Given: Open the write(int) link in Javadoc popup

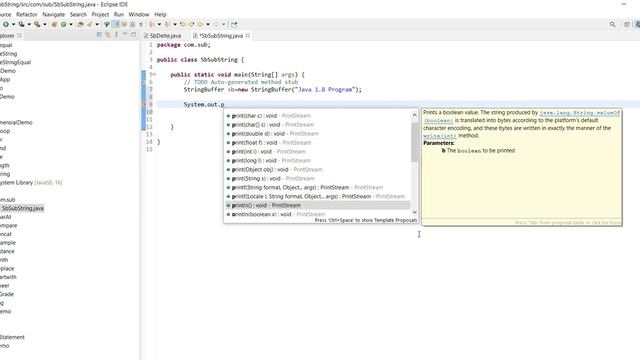Looking at the screenshot, I should (x=440, y=136).
